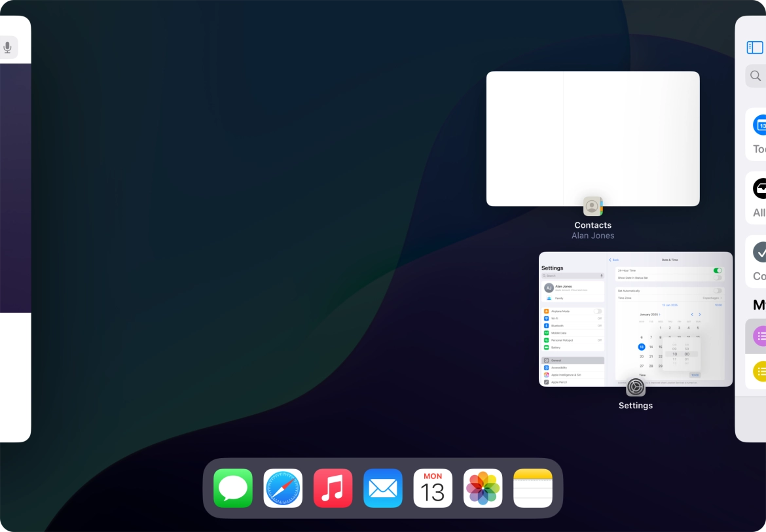Open Messages from the Dock

pos(232,488)
